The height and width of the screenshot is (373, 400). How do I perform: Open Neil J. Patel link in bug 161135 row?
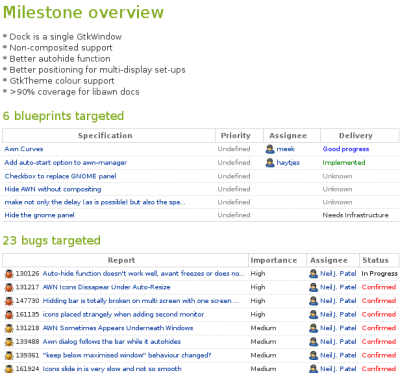tap(338, 315)
